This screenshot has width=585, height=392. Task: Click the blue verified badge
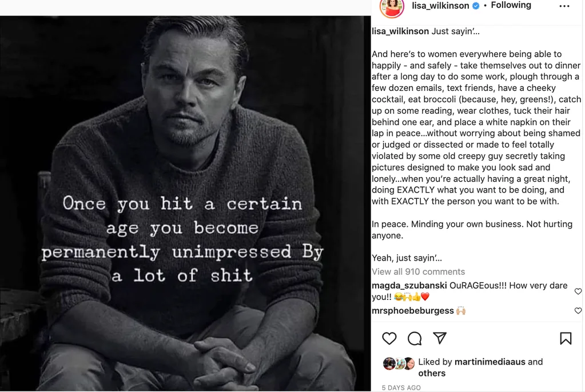click(475, 6)
